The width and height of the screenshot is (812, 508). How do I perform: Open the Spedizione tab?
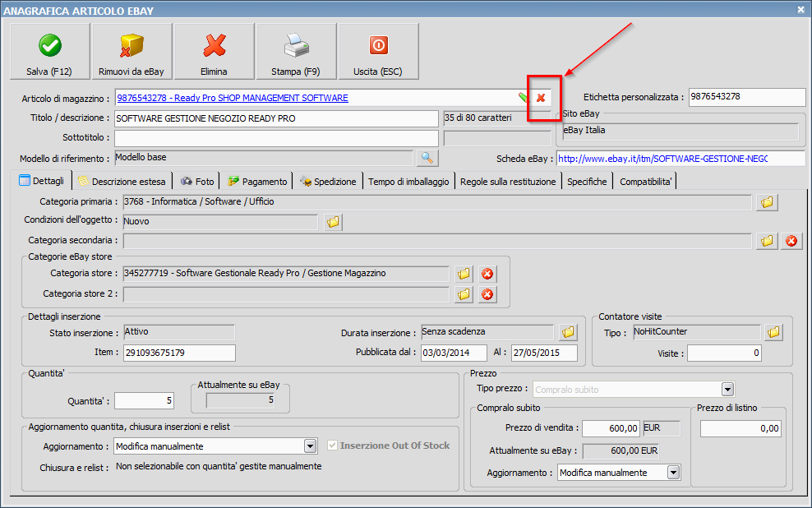click(328, 181)
